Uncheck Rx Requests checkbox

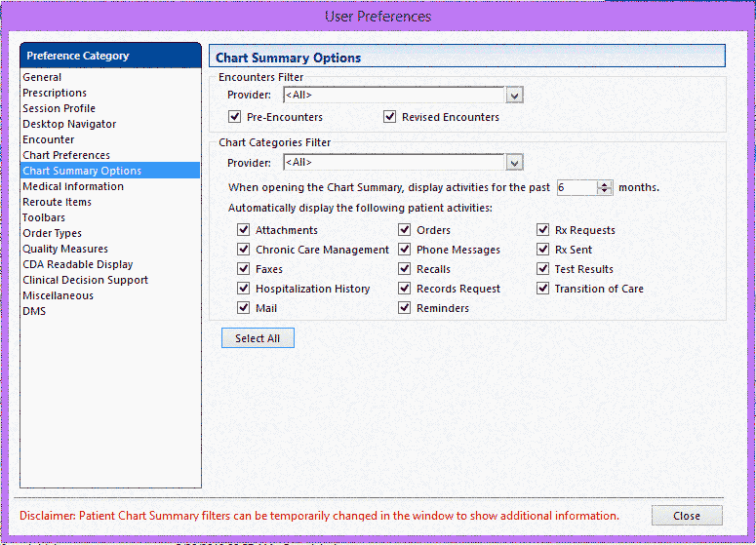(543, 230)
